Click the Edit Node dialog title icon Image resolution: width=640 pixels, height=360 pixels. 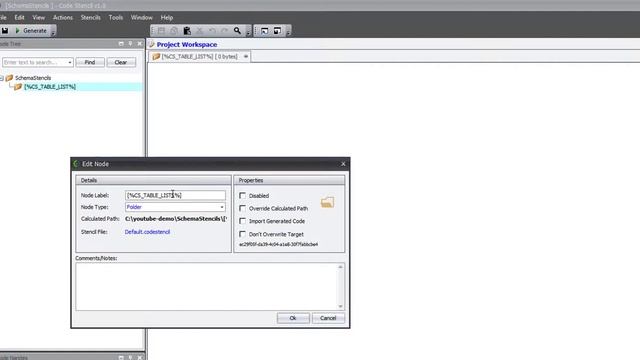(x=76, y=164)
